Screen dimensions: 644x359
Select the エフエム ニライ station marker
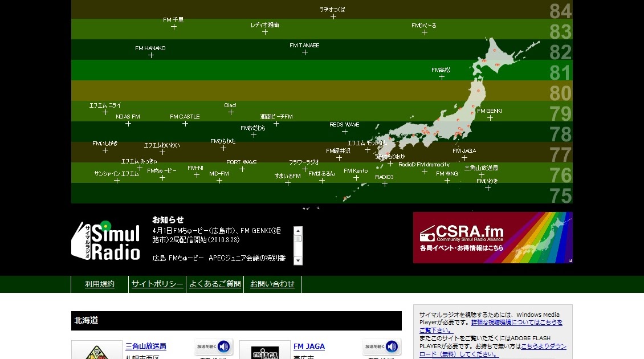(x=105, y=112)
